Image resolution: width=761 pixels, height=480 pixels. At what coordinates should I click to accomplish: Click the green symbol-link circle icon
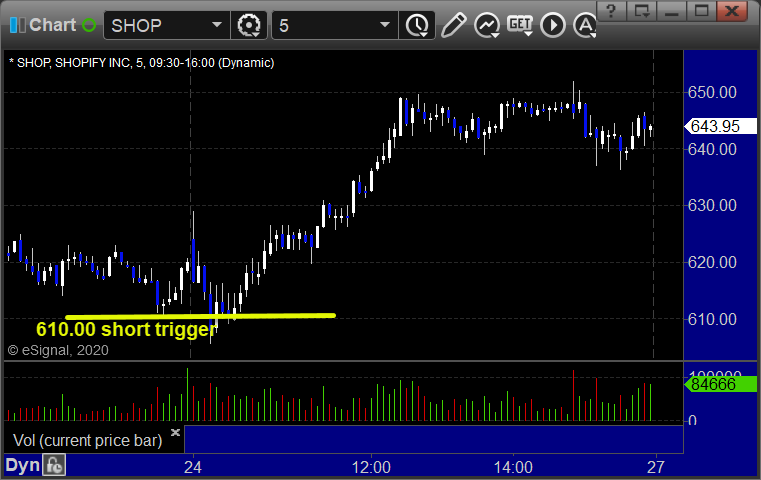pyautogui.click(x=89, y=25)
